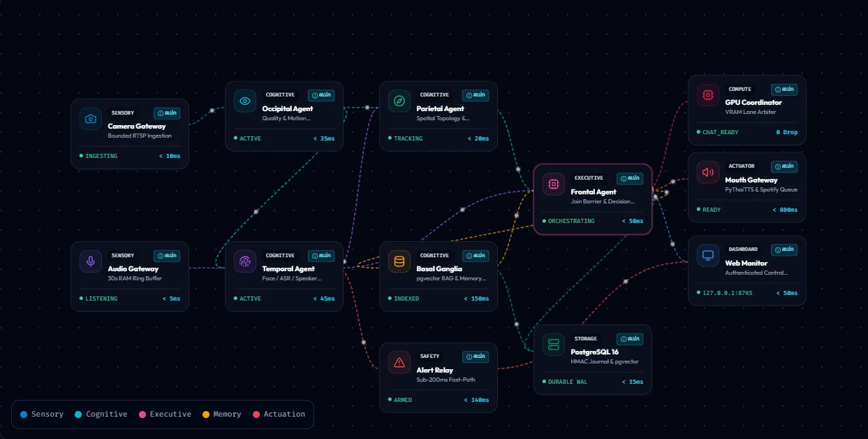Click the fingerprint icon on Temporal Agent
Screen dimensions: 868x439
pos(245,261)
